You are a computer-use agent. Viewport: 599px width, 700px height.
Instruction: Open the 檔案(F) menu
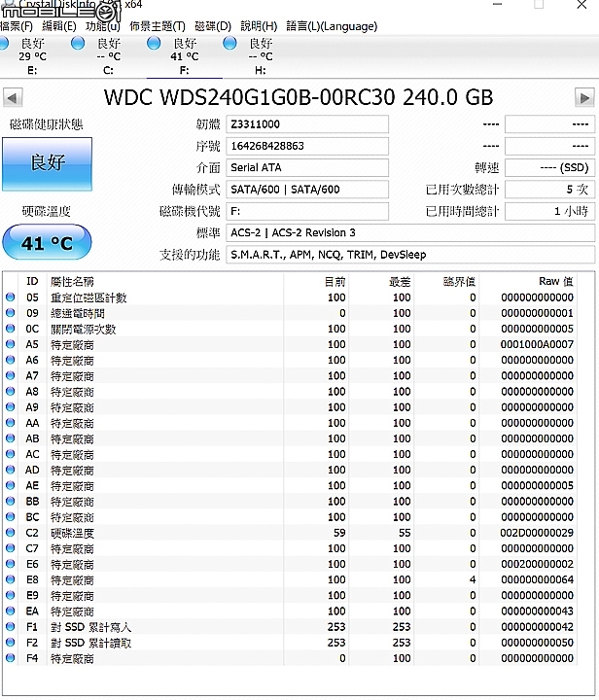pyautogui.click(x=17, y=26)
